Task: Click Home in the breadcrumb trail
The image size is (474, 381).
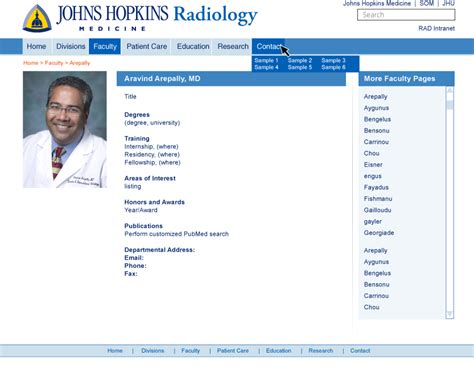Action: coord(30,63)
